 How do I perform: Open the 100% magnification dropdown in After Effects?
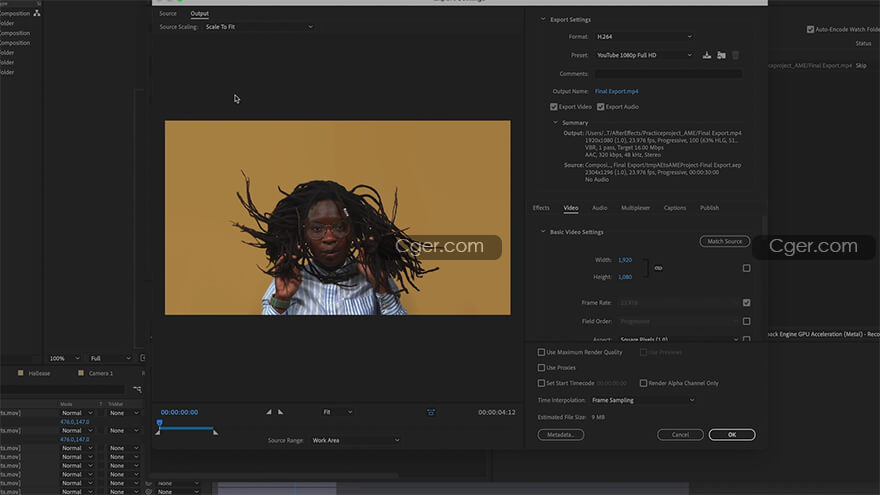pos(65,358)
